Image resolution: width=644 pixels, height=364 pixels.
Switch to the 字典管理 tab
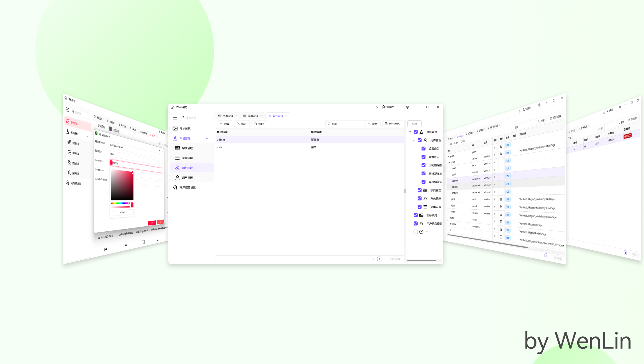(x=227, y=115)
